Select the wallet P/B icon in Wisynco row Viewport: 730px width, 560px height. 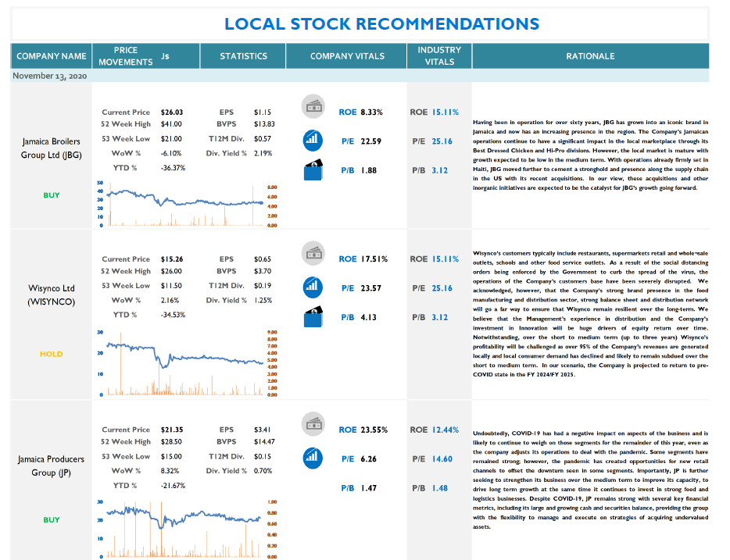tap(313, 317)
